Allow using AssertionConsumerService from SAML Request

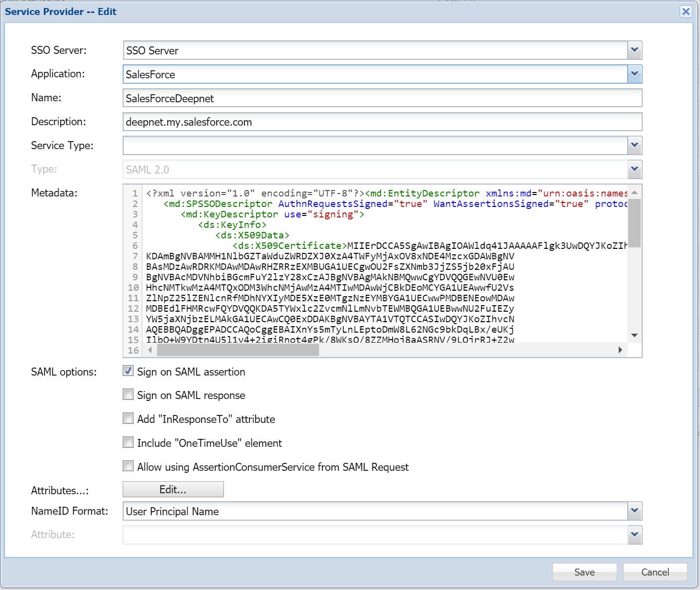128,466
